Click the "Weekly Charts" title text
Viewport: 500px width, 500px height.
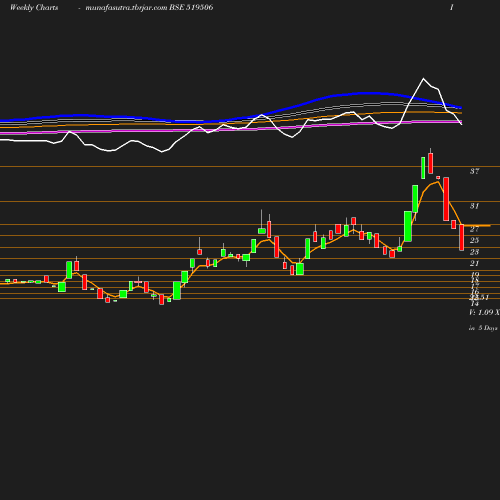point(34,8)
